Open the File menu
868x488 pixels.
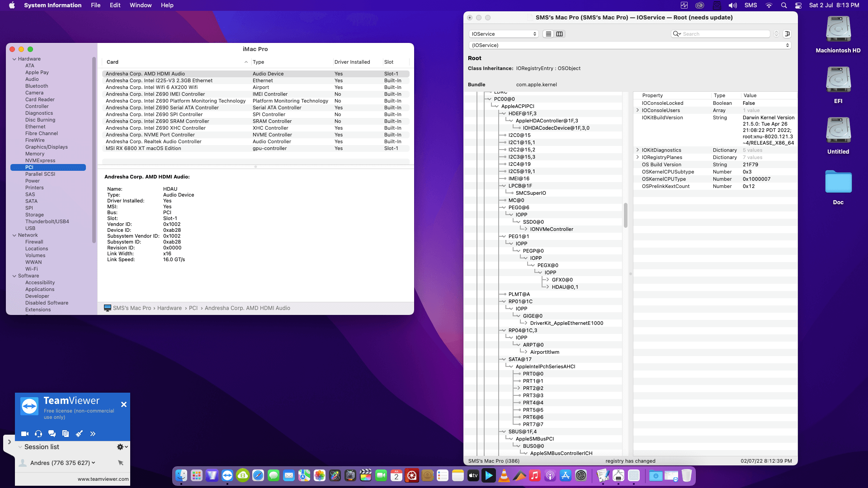point(95,5)
